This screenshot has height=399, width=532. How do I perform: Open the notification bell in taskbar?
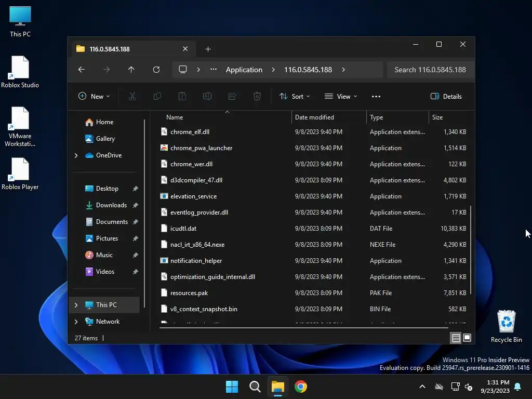coord(518,387)
